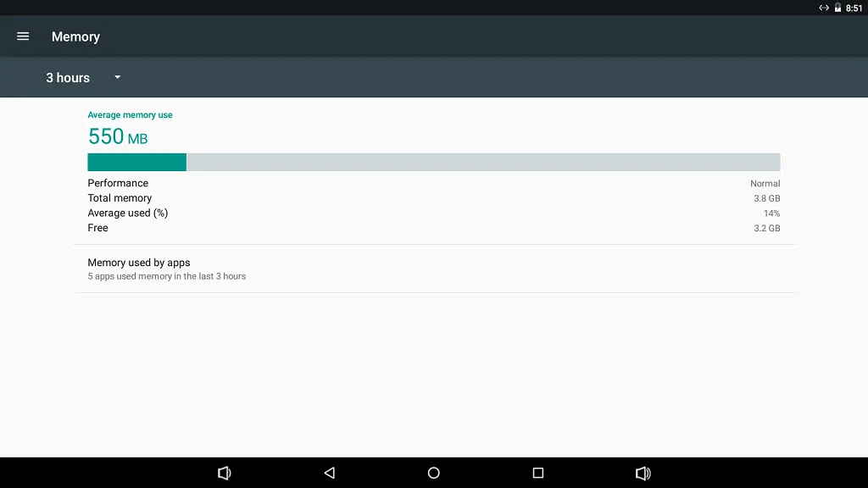Expand the 3 hours dropdown arrow
868x488 pixels.
coord(117,77)
